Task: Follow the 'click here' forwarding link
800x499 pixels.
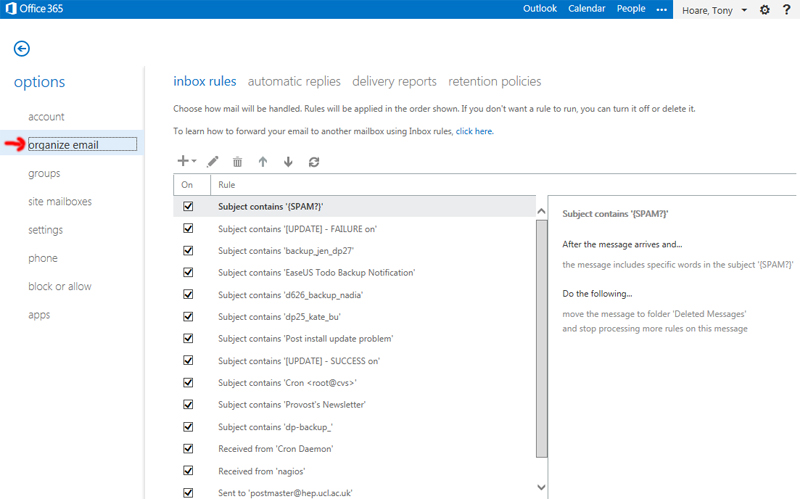Action: click(474, 131)
